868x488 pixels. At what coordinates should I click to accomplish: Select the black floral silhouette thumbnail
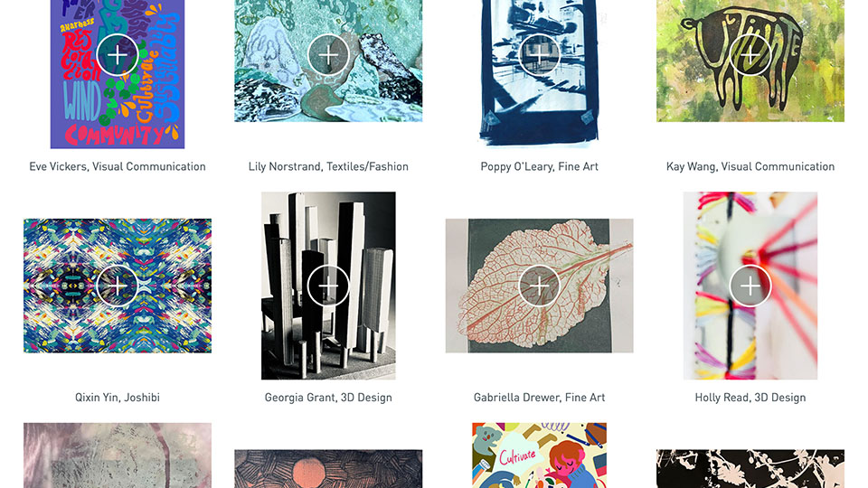[x=750, y=469]
